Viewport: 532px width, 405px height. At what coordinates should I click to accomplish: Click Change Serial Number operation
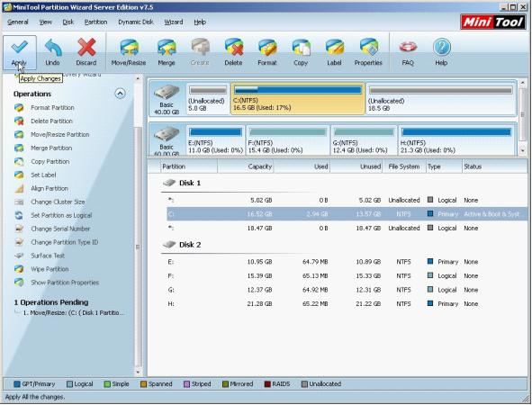click(60, 229)
